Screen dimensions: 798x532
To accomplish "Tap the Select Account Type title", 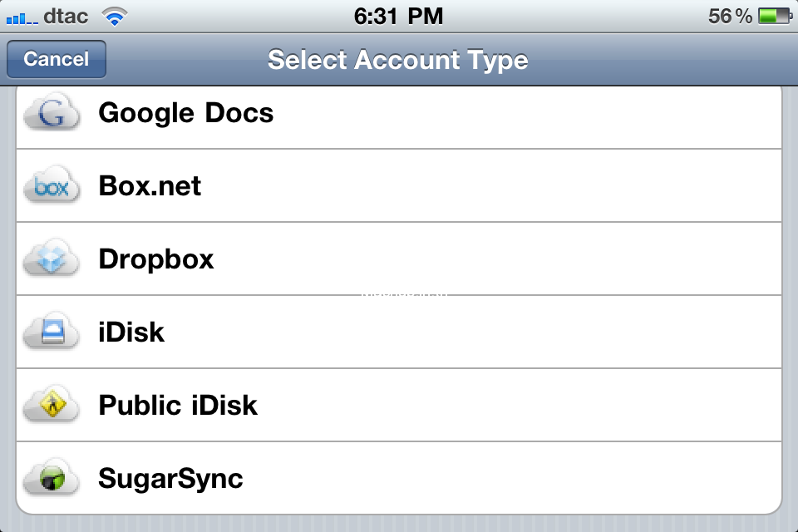I will click(398, 60).
